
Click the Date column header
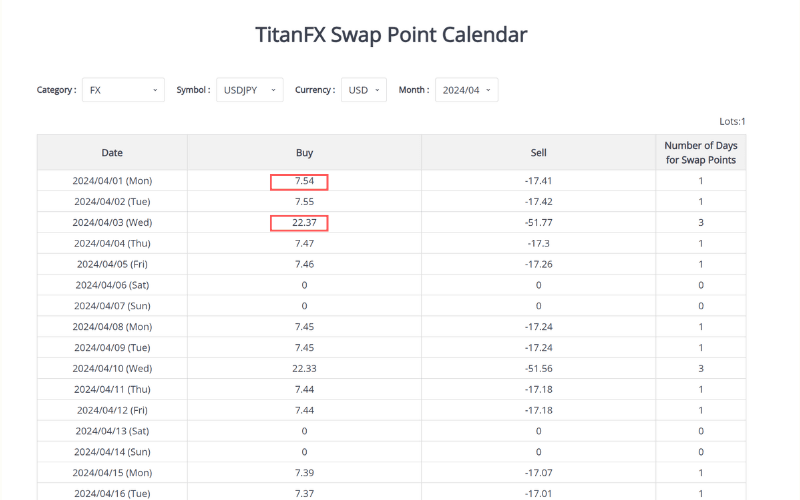[x=112, y=153]
